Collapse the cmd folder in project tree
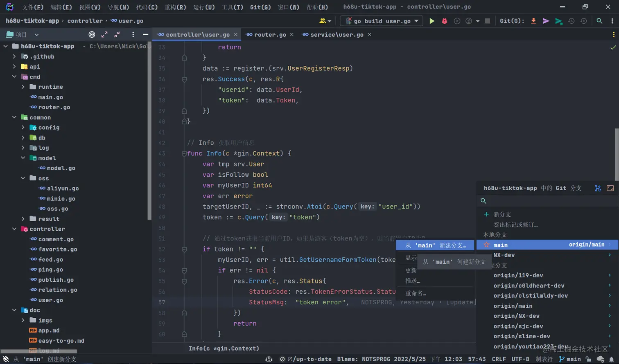 [14, 77]
